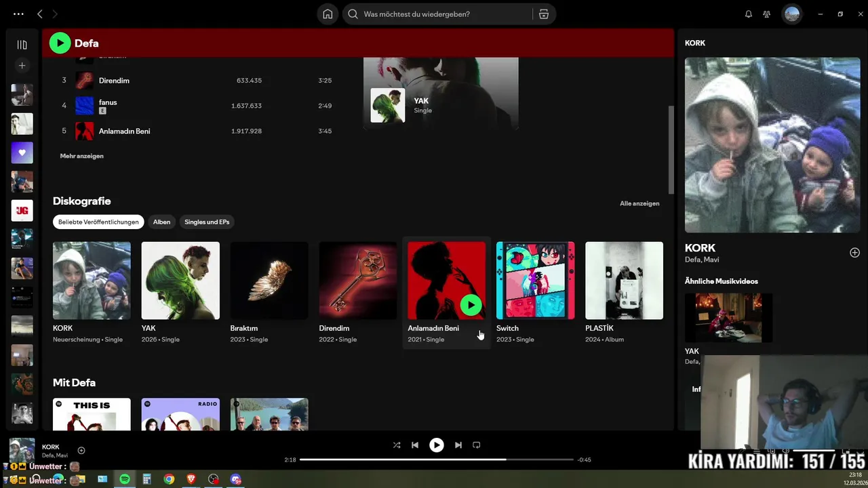Open notifications bell

pyautogui.click(x=749, y=14)
